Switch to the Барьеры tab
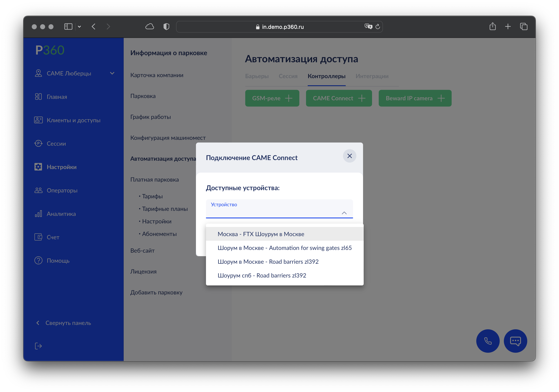559x392 pixels. 257,76
